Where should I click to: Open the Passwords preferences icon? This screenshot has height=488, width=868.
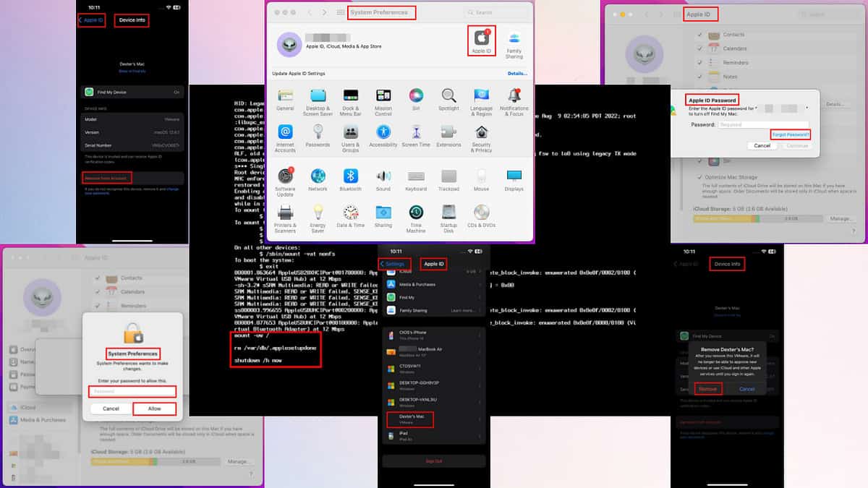click(318, 137)
